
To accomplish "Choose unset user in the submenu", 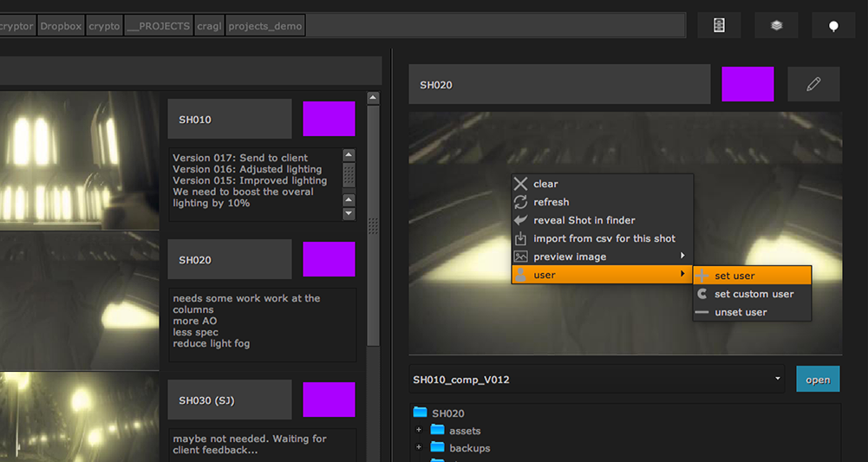I will pos(740,312).
